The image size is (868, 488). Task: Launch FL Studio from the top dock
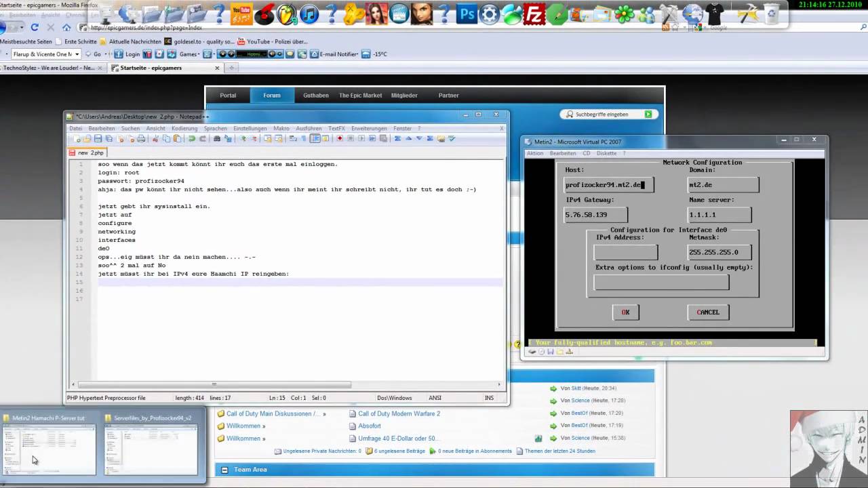(286, 14)
